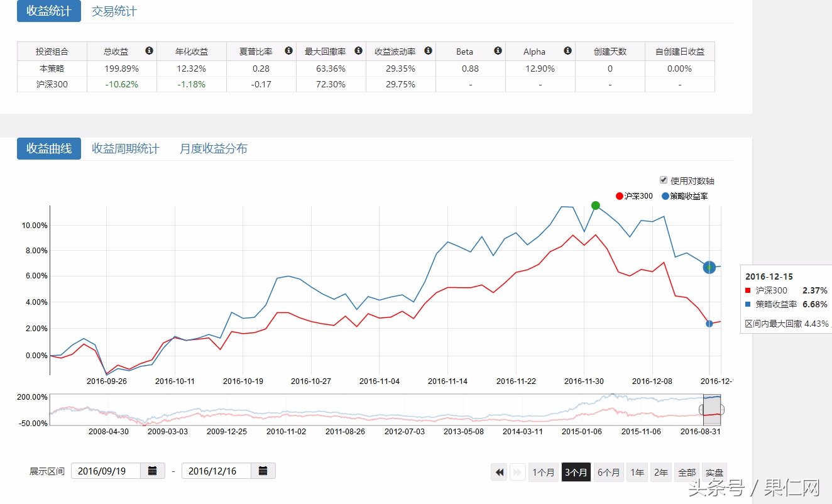Select the 全部 range button
The image size is (832, 504).
pyautogui.click(x=686, y=471)
